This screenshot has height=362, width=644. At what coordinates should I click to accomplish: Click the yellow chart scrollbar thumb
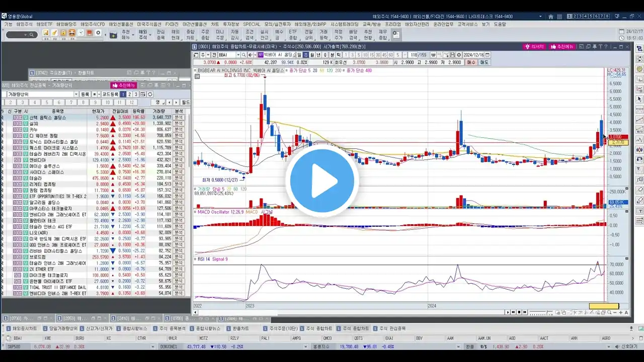(x=604, y=306)
